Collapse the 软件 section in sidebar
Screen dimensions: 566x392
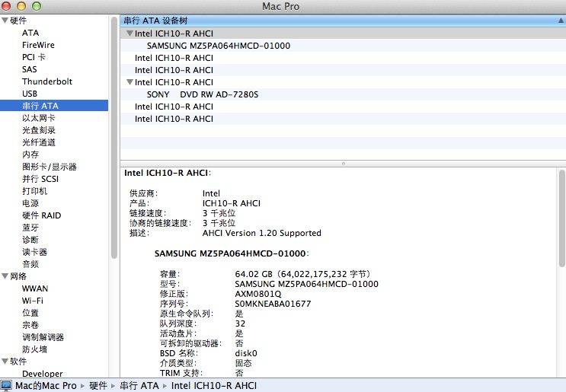tap(5, 362)
